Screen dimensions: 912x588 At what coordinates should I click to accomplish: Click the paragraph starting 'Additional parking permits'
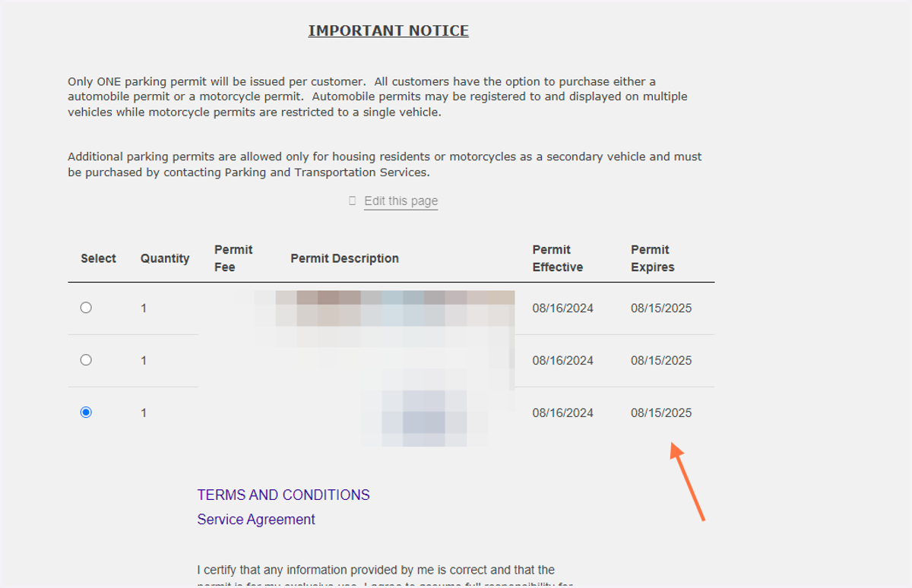385,164
